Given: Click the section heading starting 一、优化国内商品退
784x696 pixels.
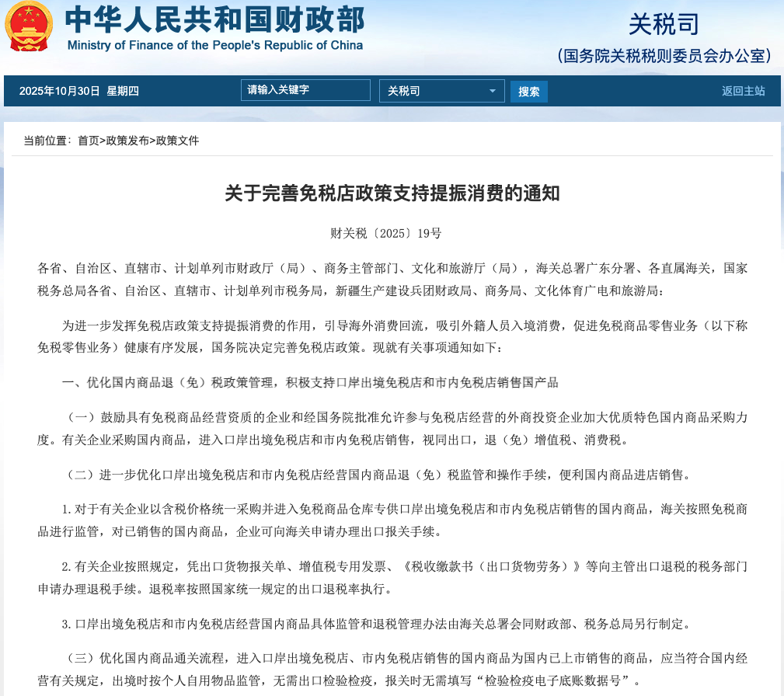Looking at the screenshot, I should click(310, 382).
